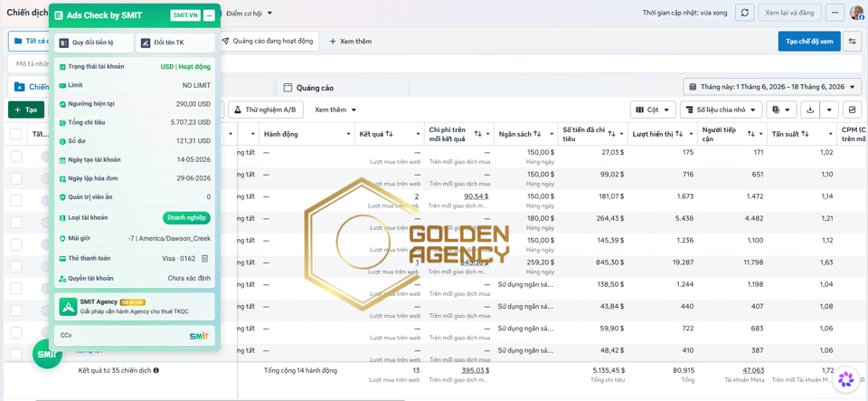Viewport: 868px width, 401px height.
Task: Expand the Cột columns dropdown
Action: pos(653,110)
